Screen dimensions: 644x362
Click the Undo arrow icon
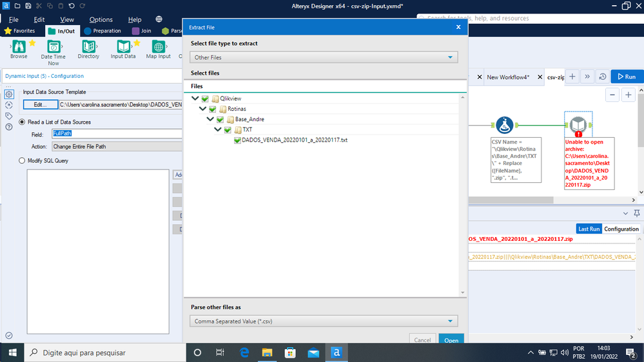tap(72, 6)
